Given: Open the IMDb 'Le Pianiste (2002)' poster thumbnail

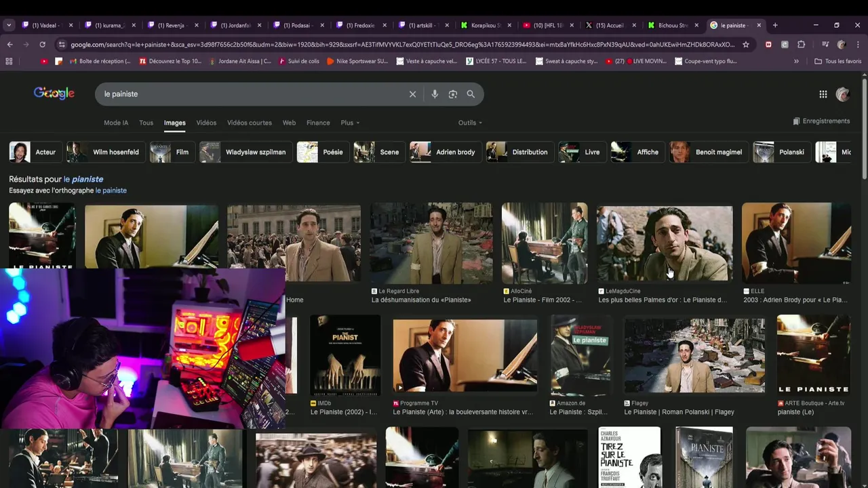Looking at the screenshot, I should (345, 356).
